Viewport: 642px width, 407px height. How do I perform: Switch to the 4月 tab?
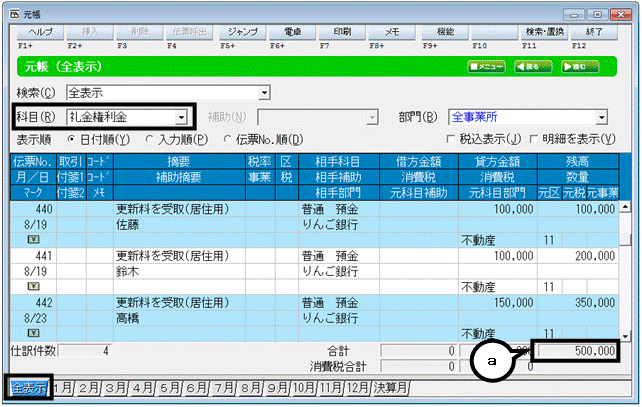[142, 387]
